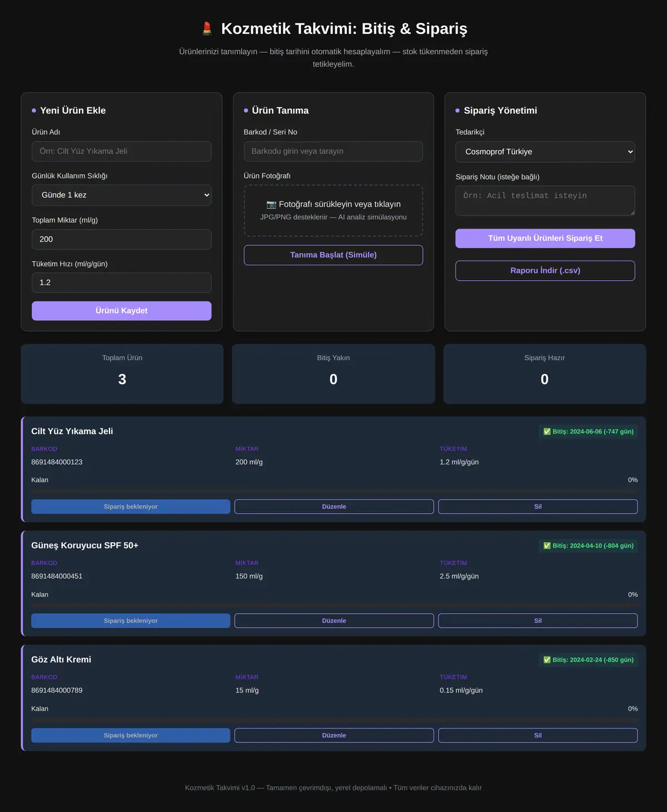Click the Barkod / Seri No field
The image size is (667, 812).
click(x=333, y=151)
